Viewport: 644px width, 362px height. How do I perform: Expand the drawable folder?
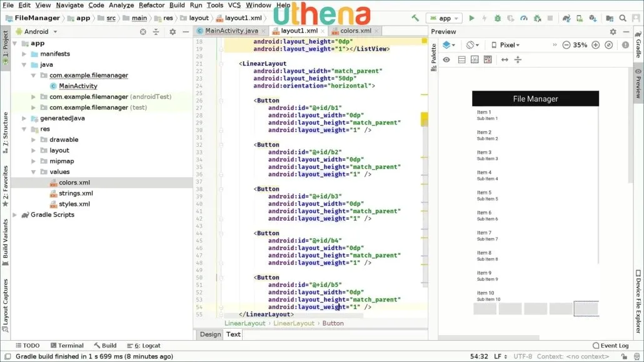[x=34, y=139]
